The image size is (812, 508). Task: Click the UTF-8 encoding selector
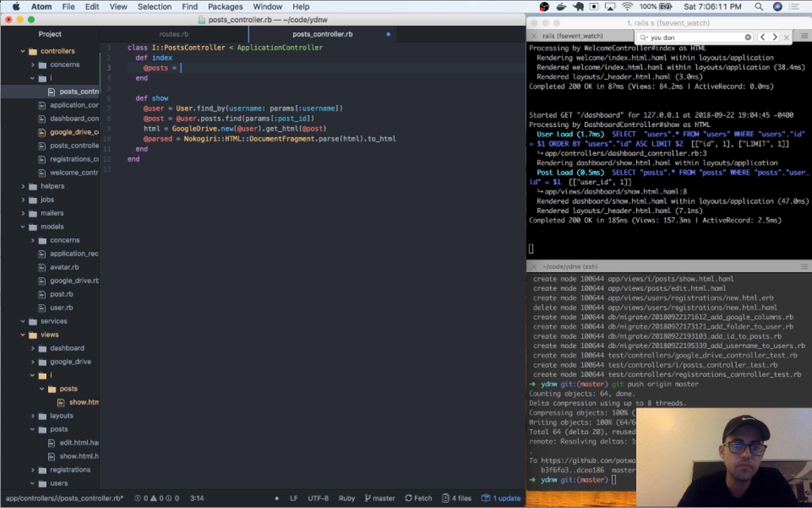coord(318,498)
